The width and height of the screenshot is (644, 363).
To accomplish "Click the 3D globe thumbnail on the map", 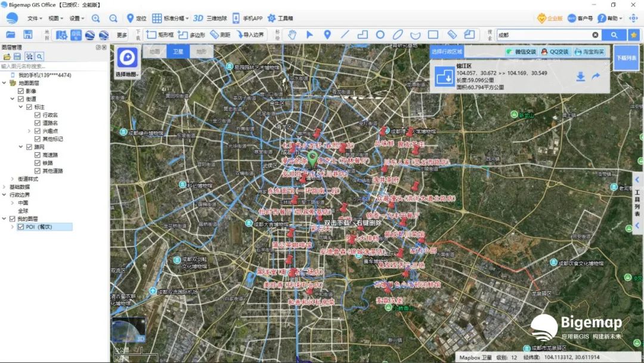I will (129, 330).
